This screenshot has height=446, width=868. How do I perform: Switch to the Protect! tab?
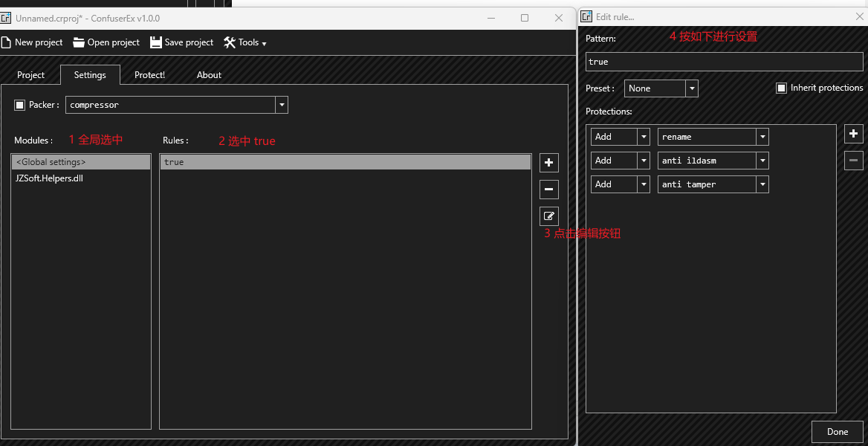coord(149,74)
